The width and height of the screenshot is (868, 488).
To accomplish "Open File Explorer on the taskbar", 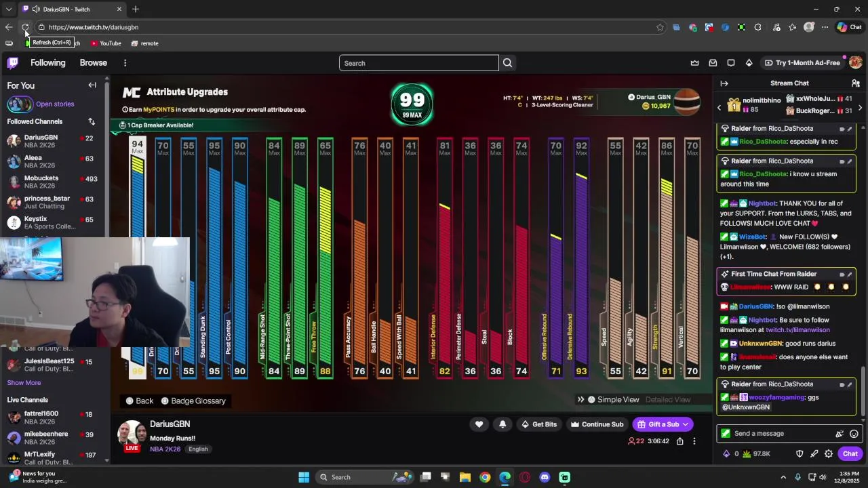I will (x=465, y=477).
